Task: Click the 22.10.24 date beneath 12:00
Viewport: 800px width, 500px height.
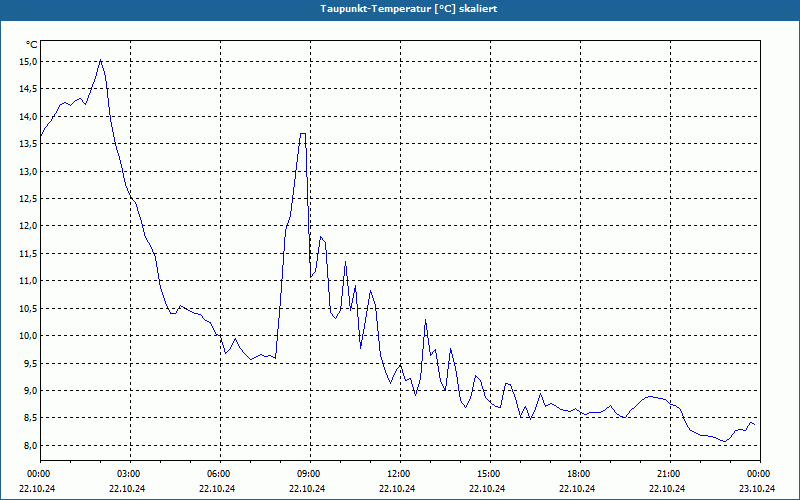Action: coord(397,488)
